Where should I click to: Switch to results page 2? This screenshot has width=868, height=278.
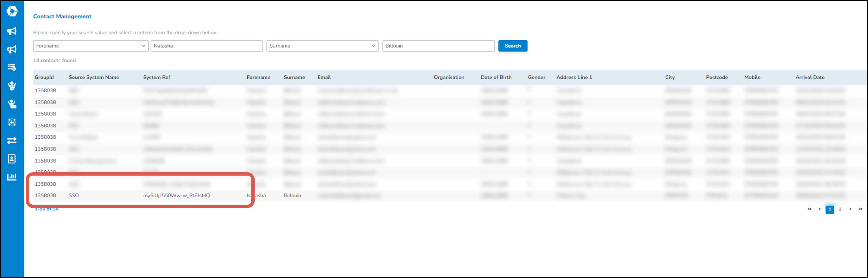coord(840,209)
